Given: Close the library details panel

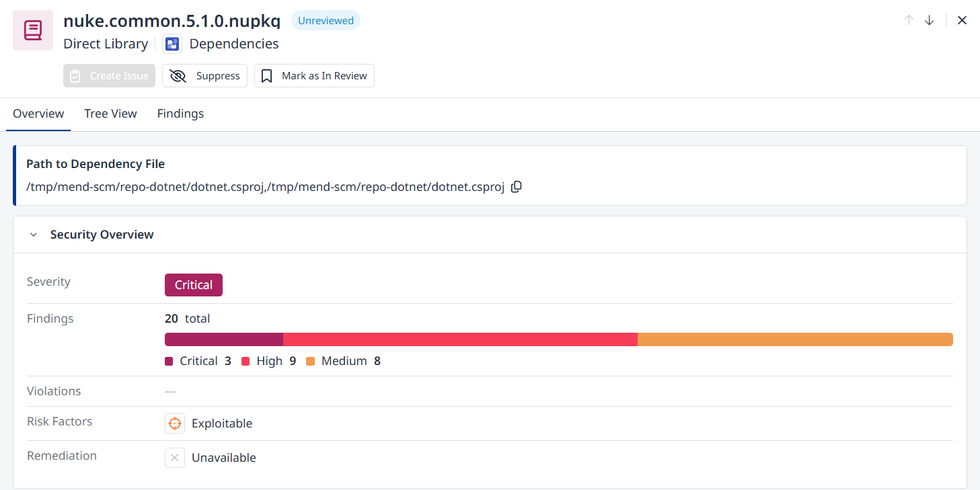Looking at the screenshot, I should tap(962, 20).
